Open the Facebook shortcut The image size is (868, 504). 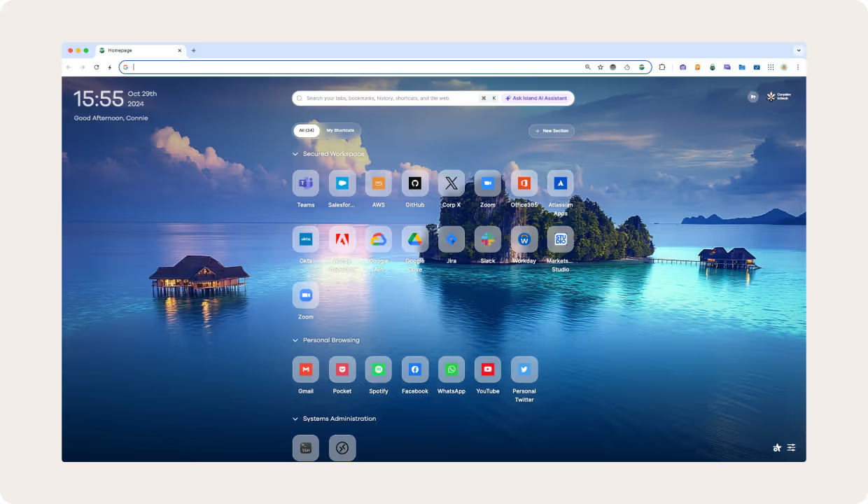pyautogui.click(x=415, y=370)
